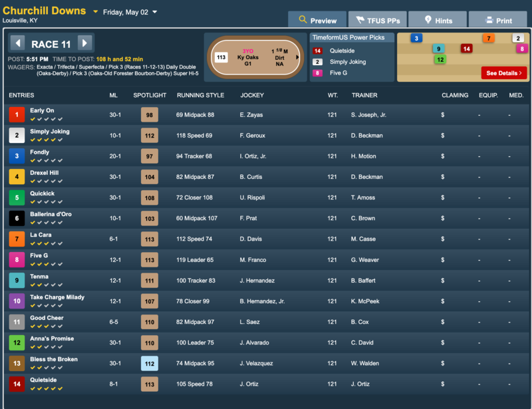The image size is (532, 409).
Task: Click pace map marker 14
Action: tap(467, 49)
